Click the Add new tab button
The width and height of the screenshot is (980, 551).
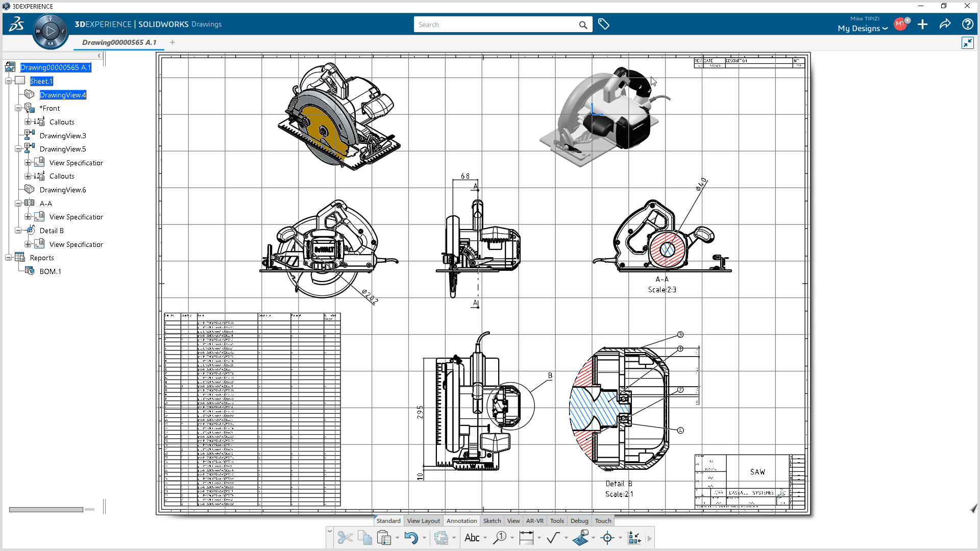point(173,42)
